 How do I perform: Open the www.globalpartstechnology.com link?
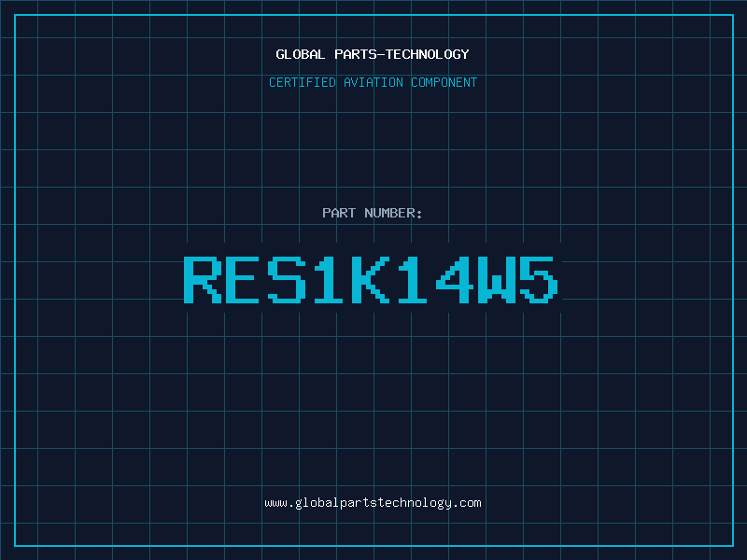click(x=373, y=503)
